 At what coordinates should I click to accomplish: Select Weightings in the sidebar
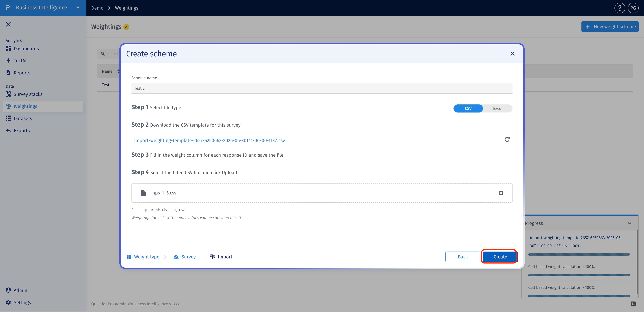tap(43, 106)
